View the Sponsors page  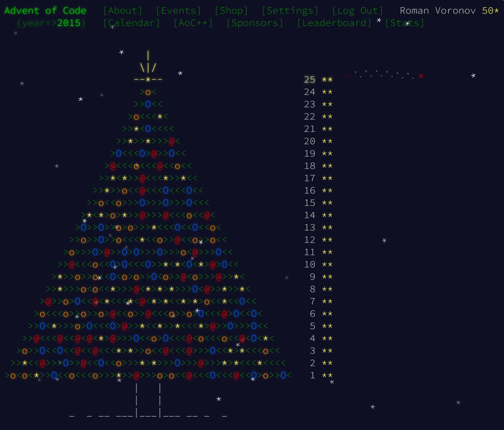tap(255, 23)
